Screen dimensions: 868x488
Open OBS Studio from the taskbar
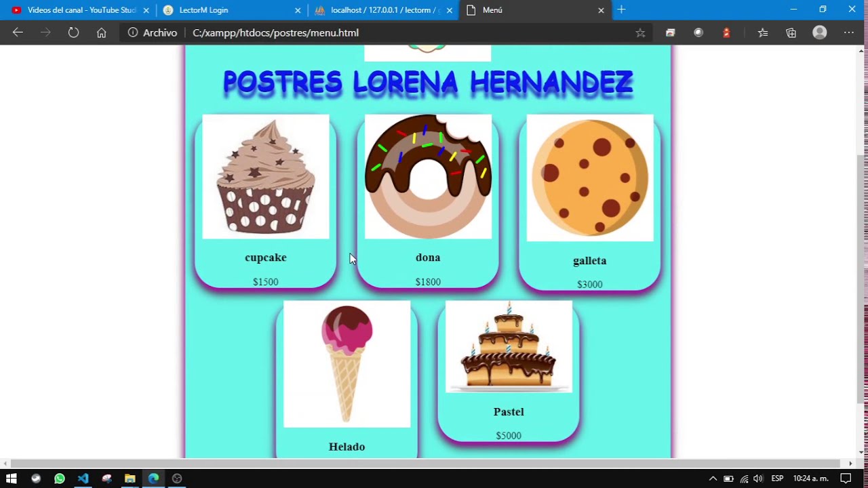click(177, 479)
